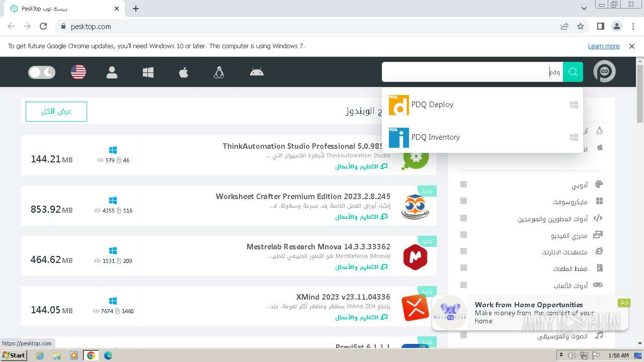Open the أدوبي Adobe sidebar category
The image size is (644, 362).
pyautogui.click(x=580, y=186)
